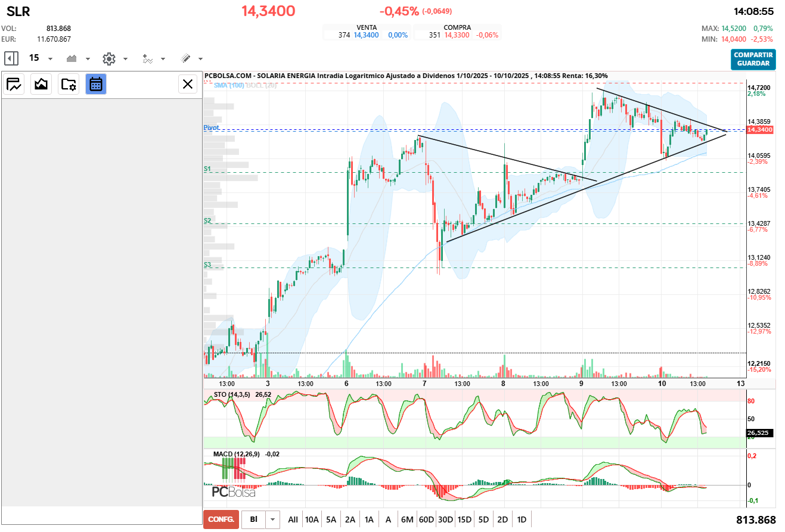Viewport: 785px width, 532px height.
Task: Expand the drawing tools dropdown arrow
Action: 200,59
